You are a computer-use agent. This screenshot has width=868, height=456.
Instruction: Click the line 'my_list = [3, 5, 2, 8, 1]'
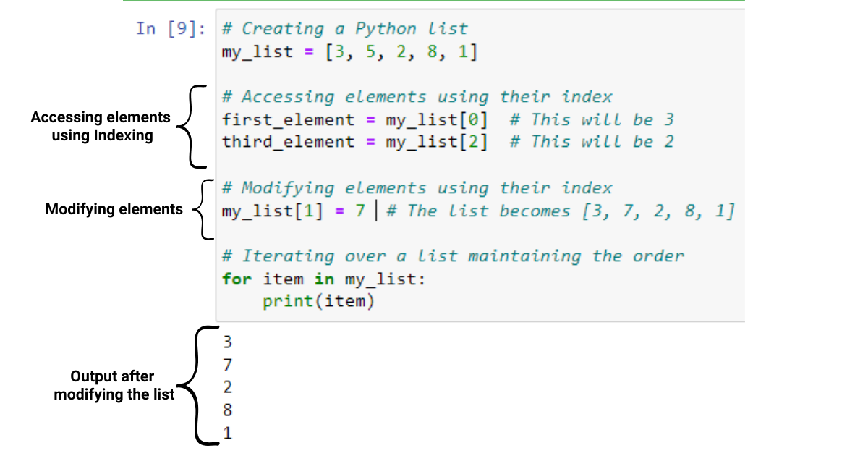pos(349,52)
